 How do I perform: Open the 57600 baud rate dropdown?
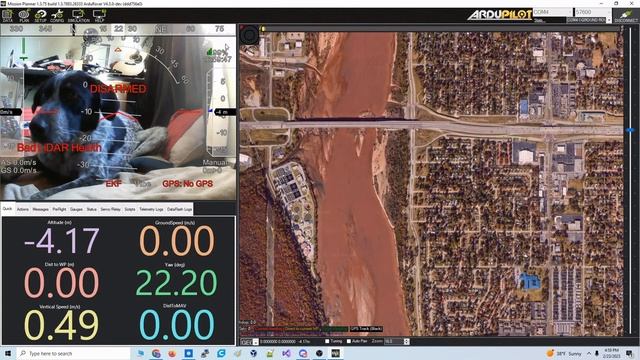point(592,12)
